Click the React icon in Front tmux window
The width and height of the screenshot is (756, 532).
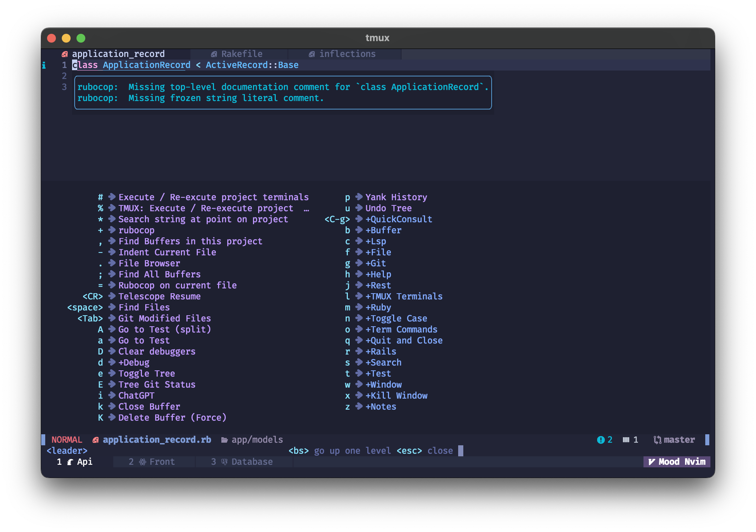coord(143,462)
